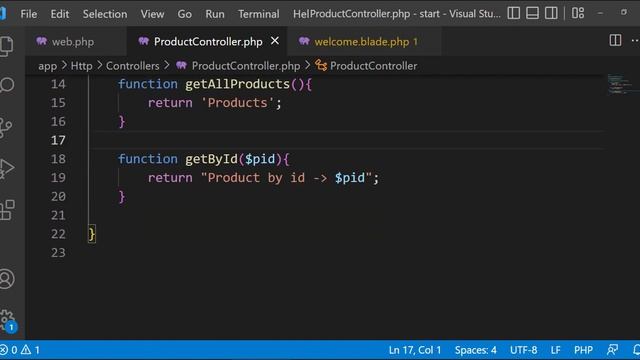Image resolution: width=640 pixels, height=360 pixels.
Task: Click the minimap code overview
Action: coord(620,84)
